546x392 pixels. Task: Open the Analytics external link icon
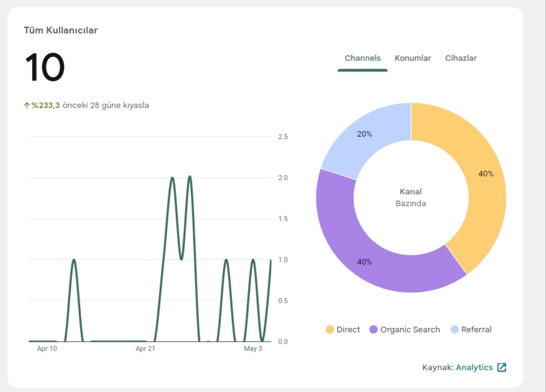[x=502, y=367]
